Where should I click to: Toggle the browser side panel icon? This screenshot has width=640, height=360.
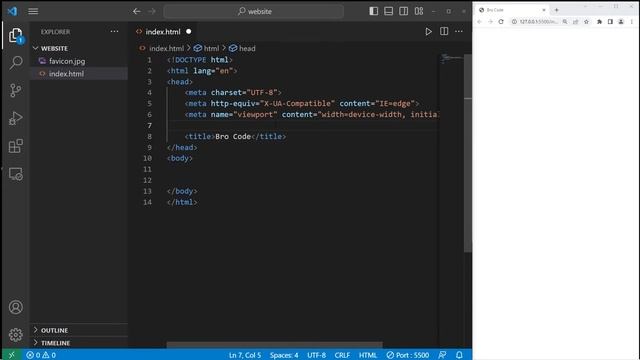tap(610, 22)
